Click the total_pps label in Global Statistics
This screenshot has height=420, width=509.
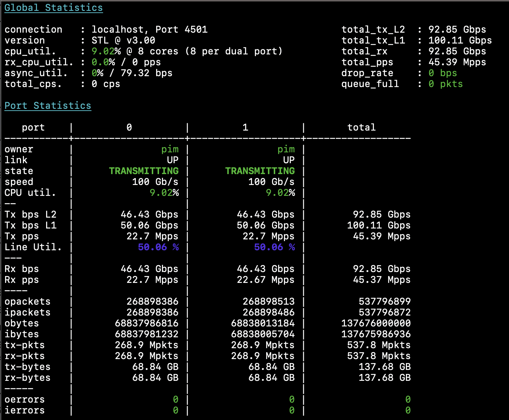click(x=367, y=62)
